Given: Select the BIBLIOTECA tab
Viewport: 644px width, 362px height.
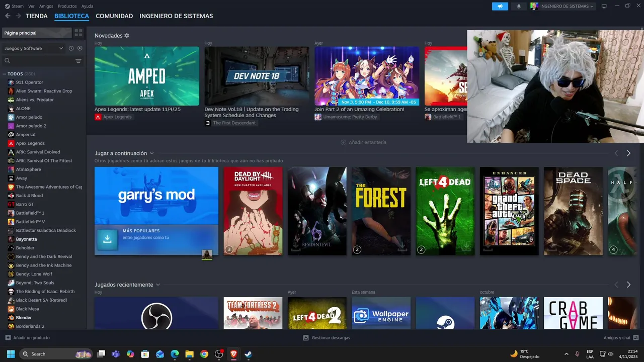Looking at the screenshot, I should coord(71,16).
